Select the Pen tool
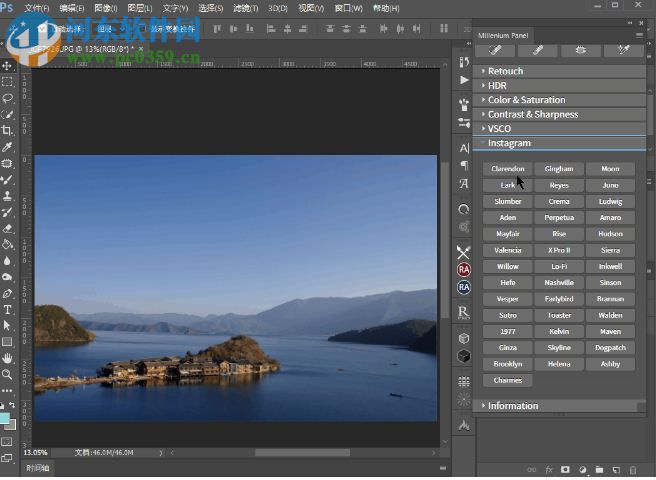Screen dimensions: 656x480 (x=7, y=293)
